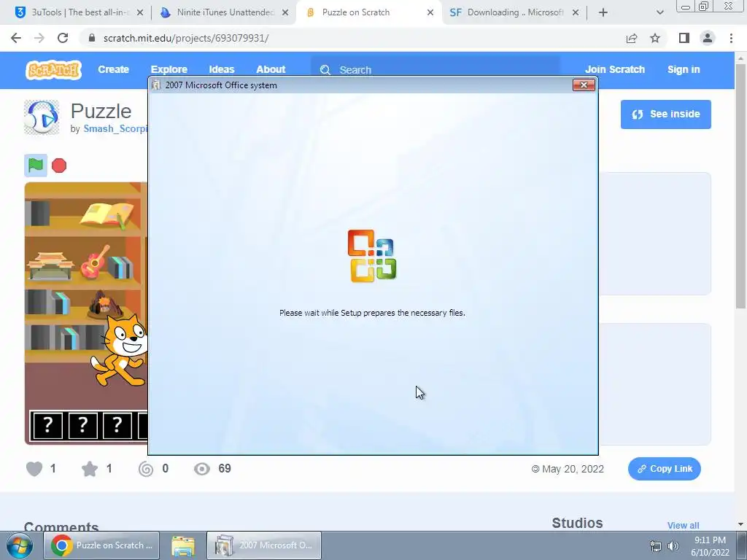The image size is (747, 560).
Task: Love the project with heart icon
Action: click(34, 469)
